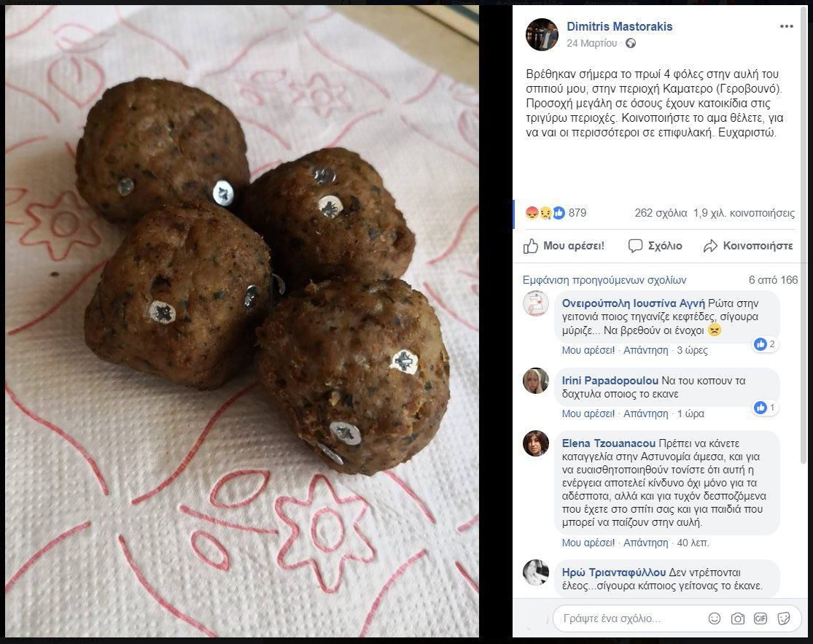813x644 pixels.
Task: Open the sticker picker icon
Action: (783, 618)
